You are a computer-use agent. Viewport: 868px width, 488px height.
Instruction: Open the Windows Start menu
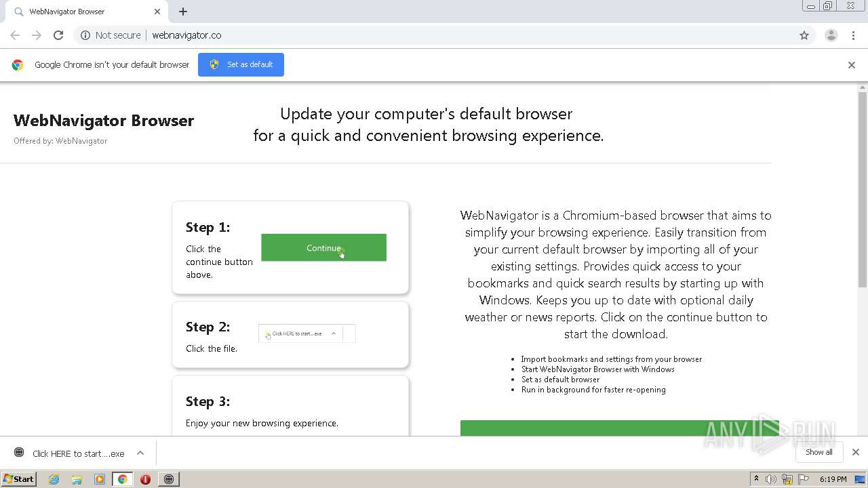[x=19, y=479]
